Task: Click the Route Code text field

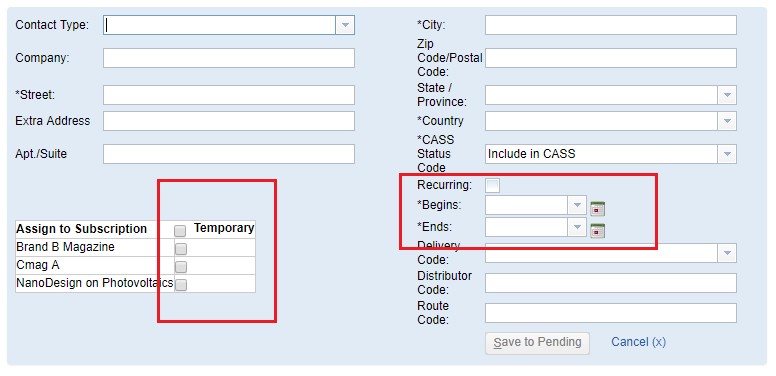Action: 611,313
